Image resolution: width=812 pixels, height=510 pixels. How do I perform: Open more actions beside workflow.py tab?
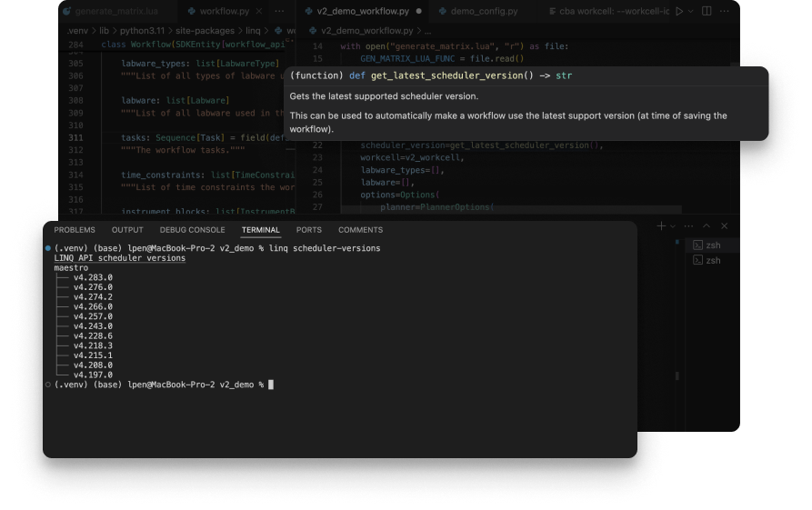pos(280,11)
